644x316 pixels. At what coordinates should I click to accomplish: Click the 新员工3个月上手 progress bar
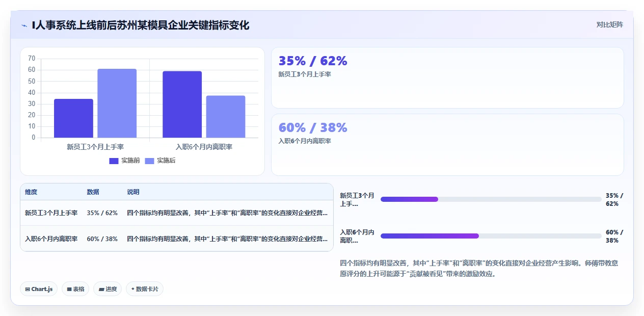point(491,199)
